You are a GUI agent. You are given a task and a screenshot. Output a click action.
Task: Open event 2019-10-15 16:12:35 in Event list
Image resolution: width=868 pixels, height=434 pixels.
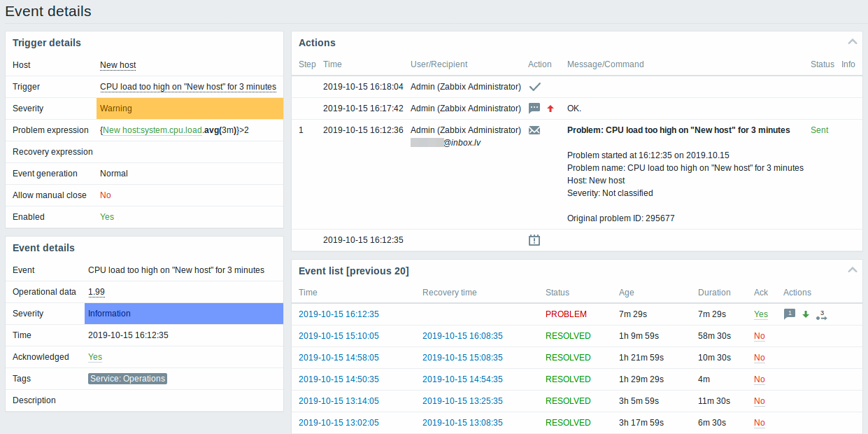(x=339, y=314)
